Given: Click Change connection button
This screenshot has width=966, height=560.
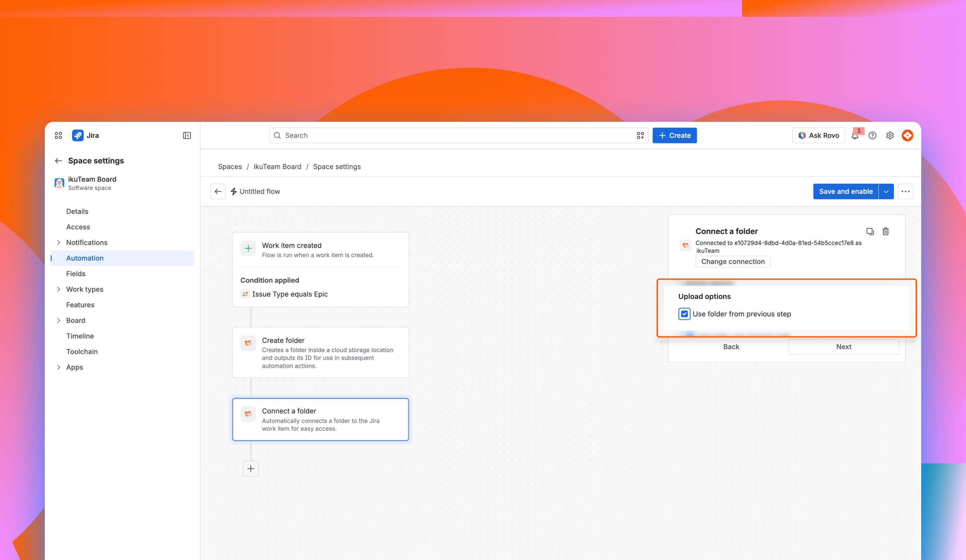Looking at the screenshot, I should 733,261.
